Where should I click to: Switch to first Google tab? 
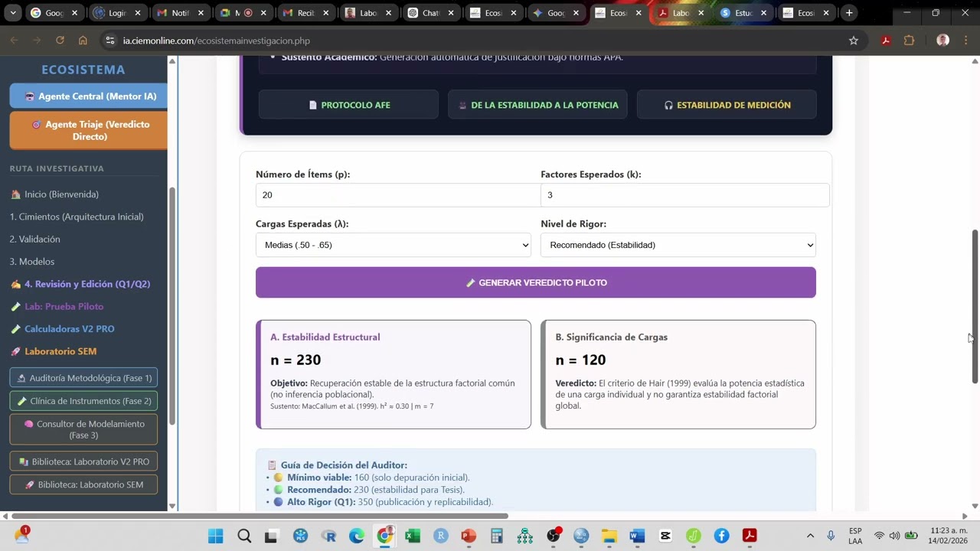pyautogui.click(x=54, y=13)
